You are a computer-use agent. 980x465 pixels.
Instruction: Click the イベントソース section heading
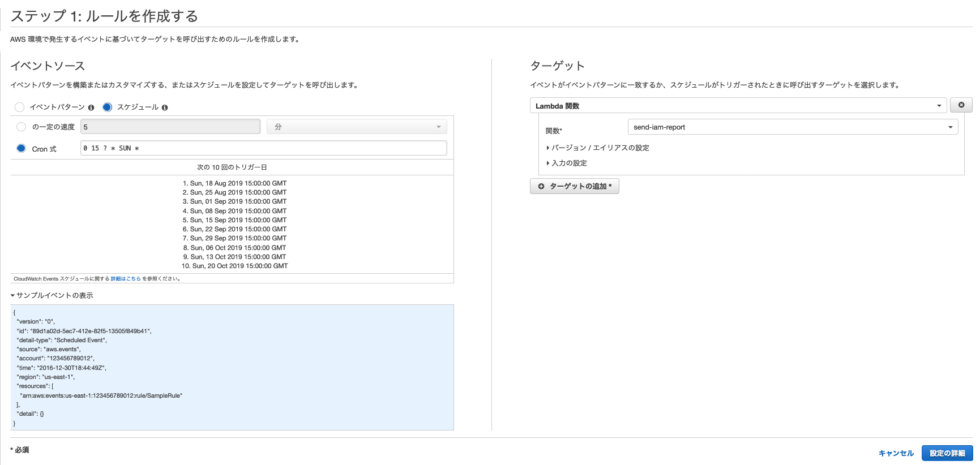coord(48,66)
